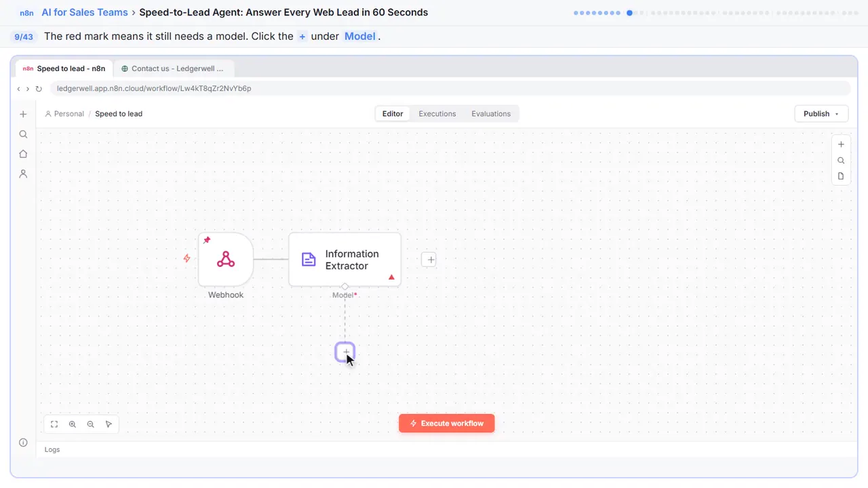The height and width of the screenshot is (488, 868).
Task: Switch to the Contact us - Ledgerwell browser tab
Action: 174,68
